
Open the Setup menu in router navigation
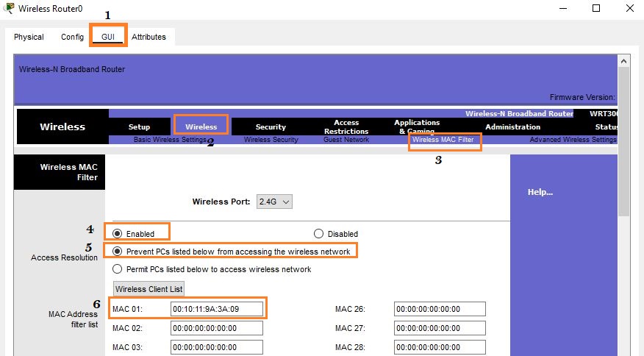click(139, 127)
